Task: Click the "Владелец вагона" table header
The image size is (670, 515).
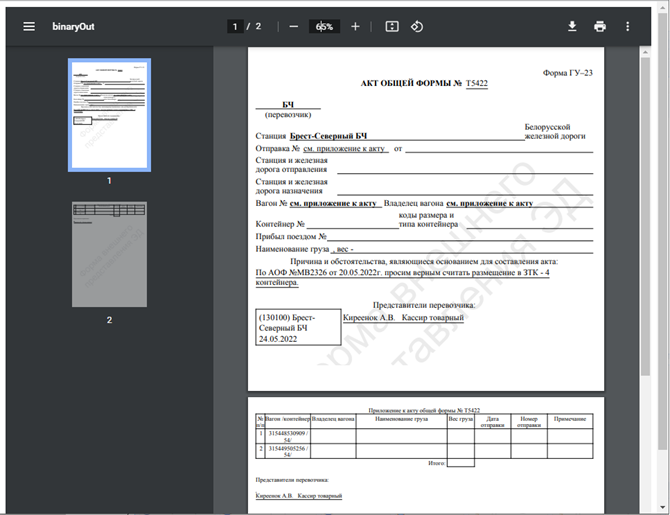Action: click(x=333, y=419)
